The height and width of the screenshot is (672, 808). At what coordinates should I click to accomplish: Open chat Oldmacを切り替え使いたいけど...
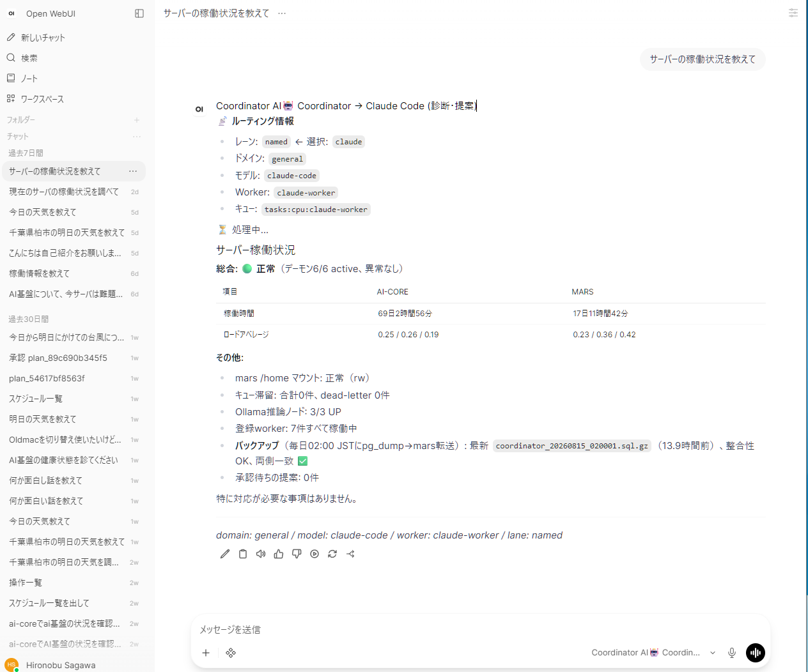coord(74,439)
